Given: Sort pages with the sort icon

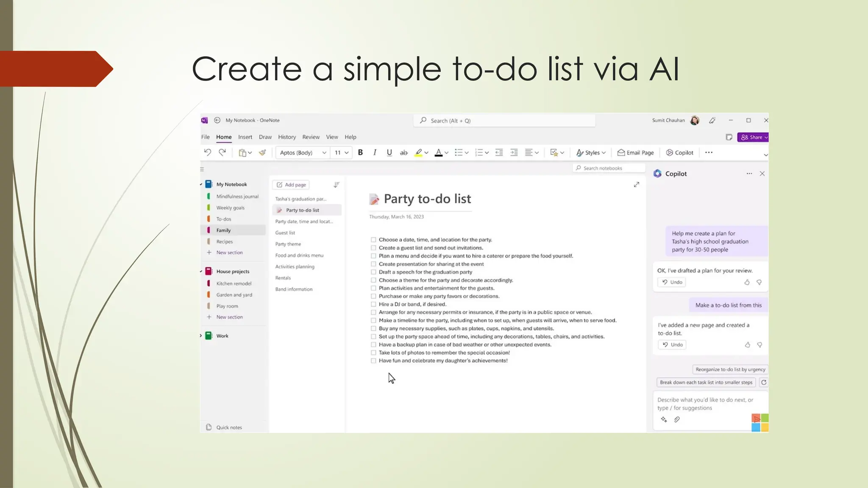Looking at the screenshot, I should [337, 185].
